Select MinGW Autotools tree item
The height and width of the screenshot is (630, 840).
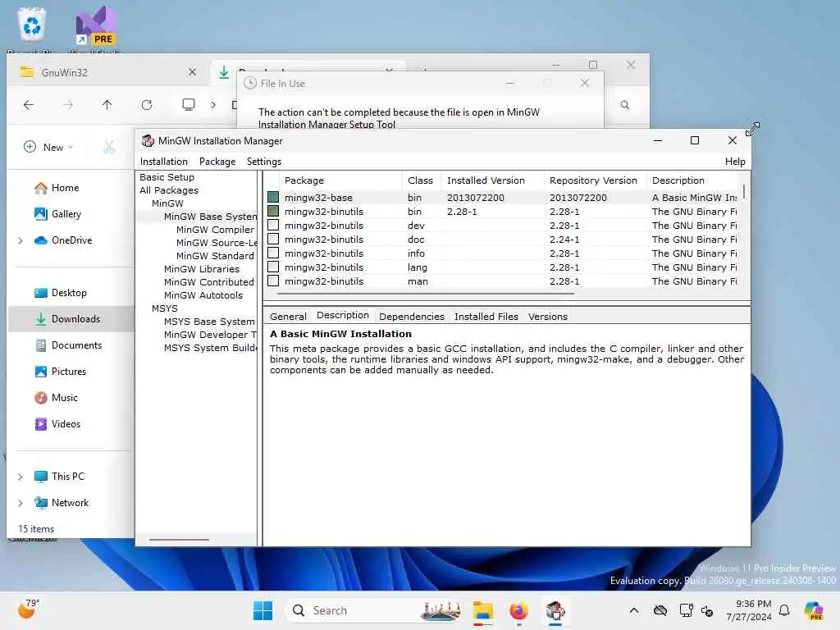(x=203, y=295)
